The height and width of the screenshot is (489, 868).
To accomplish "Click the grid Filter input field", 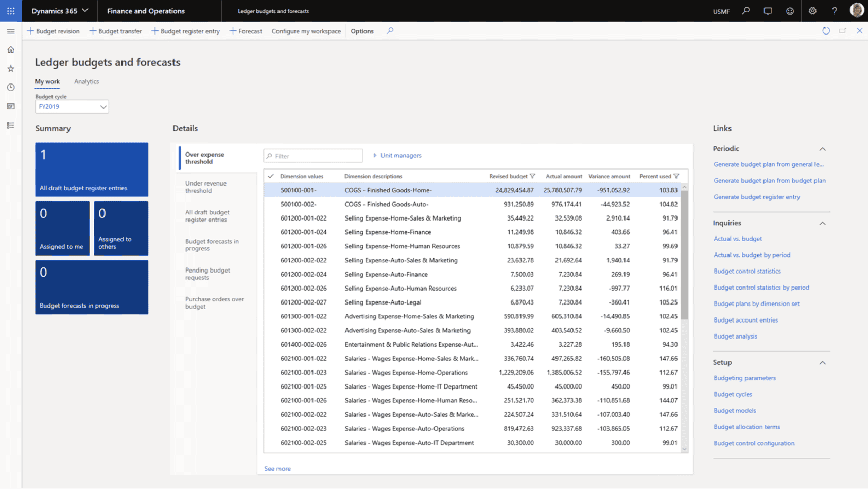I will (313, 156).
